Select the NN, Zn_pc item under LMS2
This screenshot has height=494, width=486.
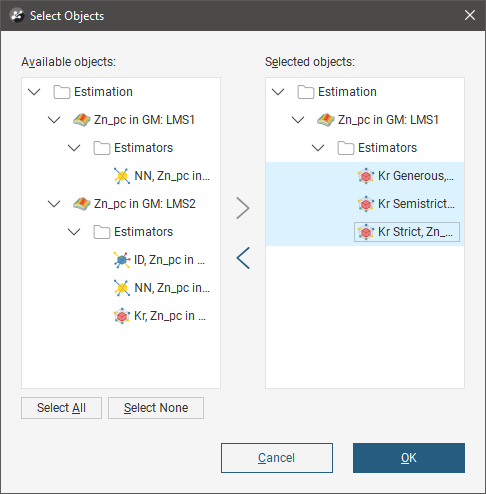click(161, 288)
